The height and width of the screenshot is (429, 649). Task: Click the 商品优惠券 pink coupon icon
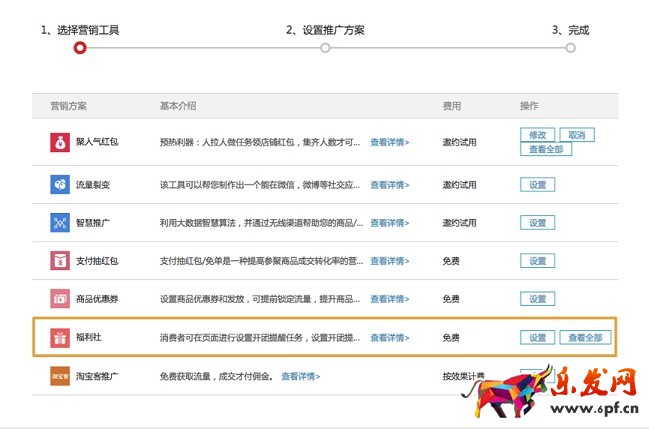[59, 299]
